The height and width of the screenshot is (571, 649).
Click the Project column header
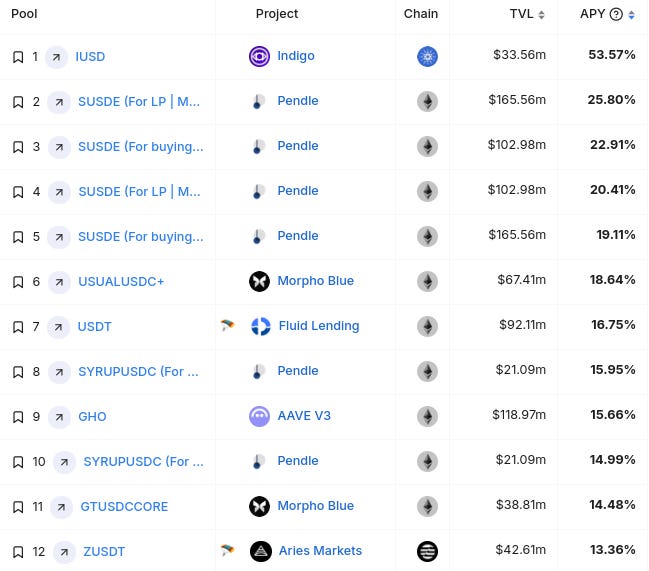tap(277, 14)
